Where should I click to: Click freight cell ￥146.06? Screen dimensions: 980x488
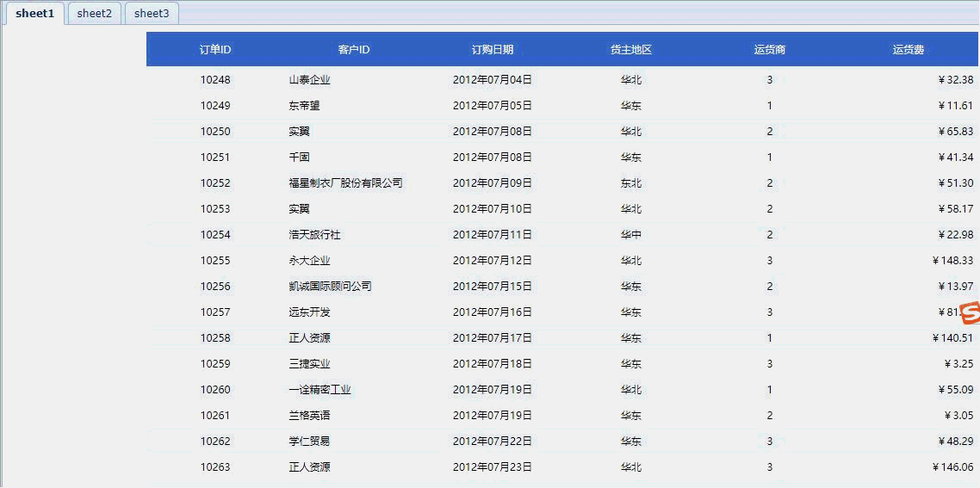click(x=952, y=466)
